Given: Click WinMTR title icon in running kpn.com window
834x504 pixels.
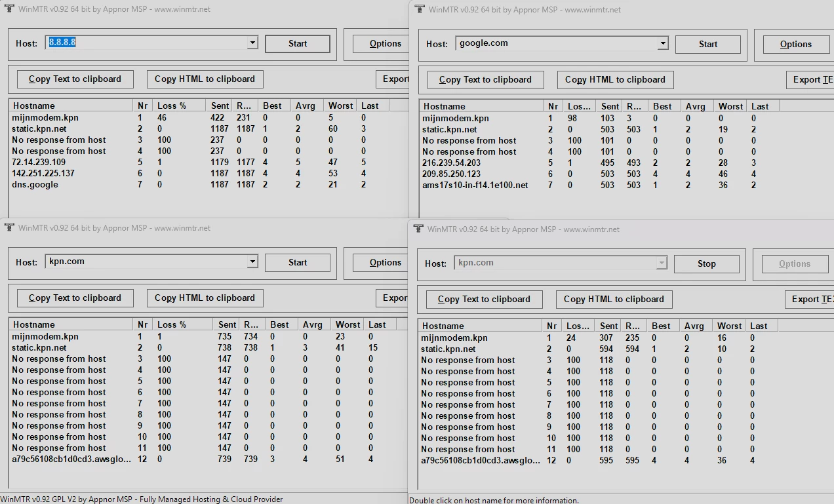Looking at the screenshot, I should click(419, 229).
